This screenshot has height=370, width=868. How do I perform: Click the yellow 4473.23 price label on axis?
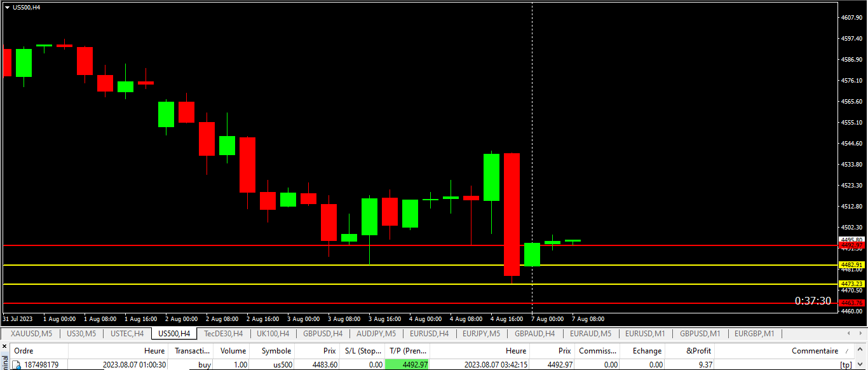(851, 284)
